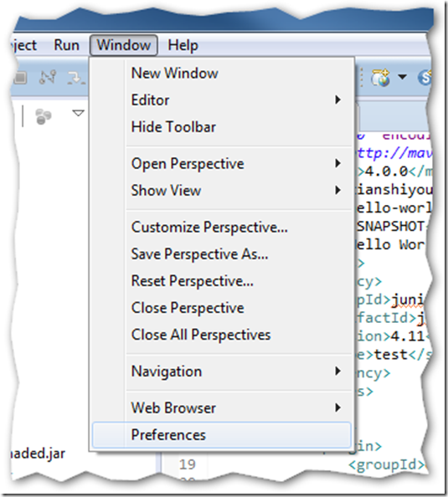Choose Close Perspective entry
The height and width of the screenshot is (497, 448).
222,308
